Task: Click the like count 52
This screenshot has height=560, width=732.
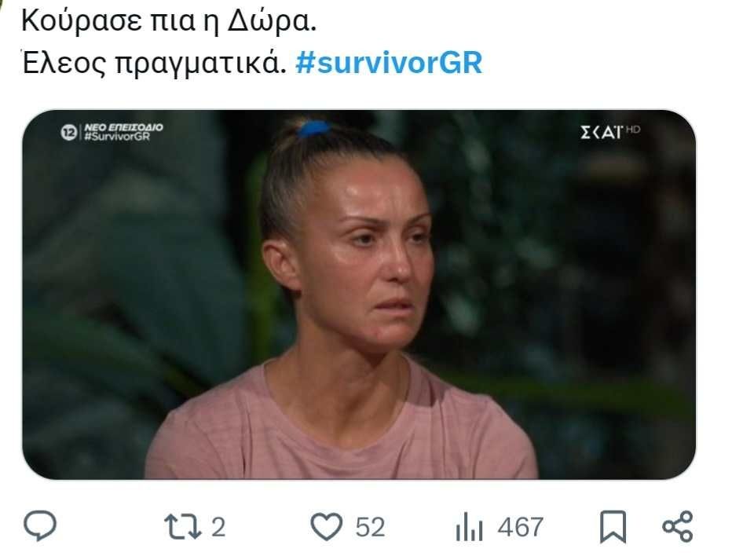Action: tap(370, 527)
